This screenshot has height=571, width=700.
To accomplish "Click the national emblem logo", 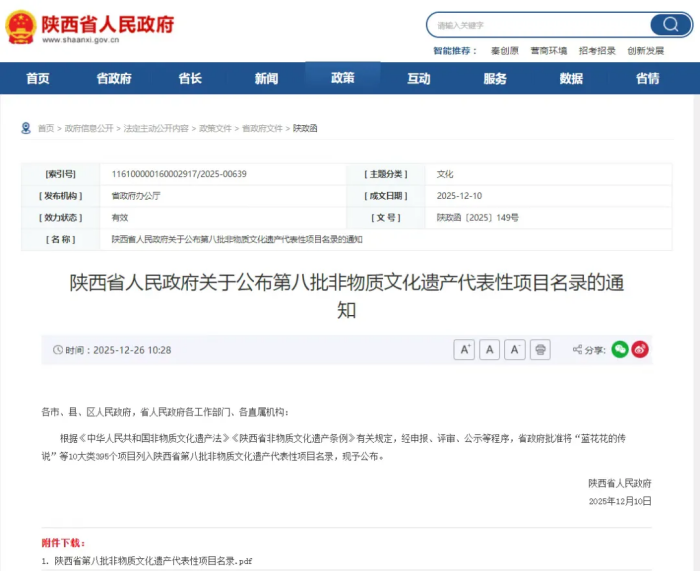I will [20, 28].
